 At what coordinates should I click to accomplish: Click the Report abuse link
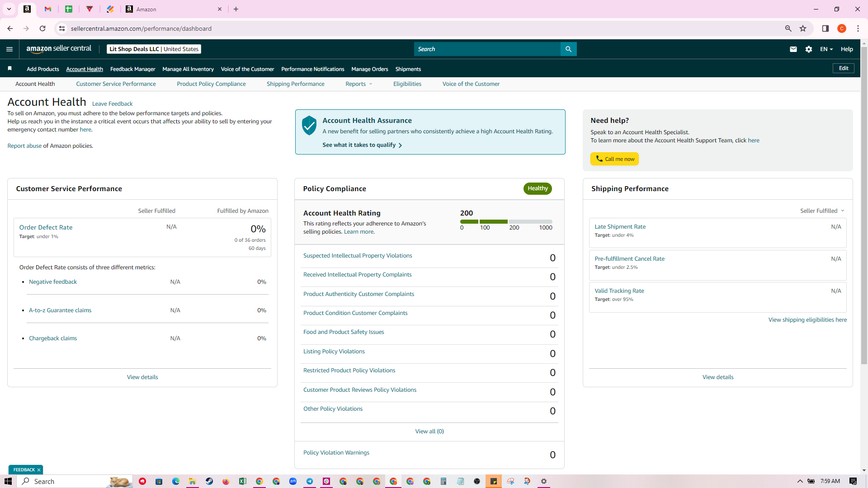(24, 146)
